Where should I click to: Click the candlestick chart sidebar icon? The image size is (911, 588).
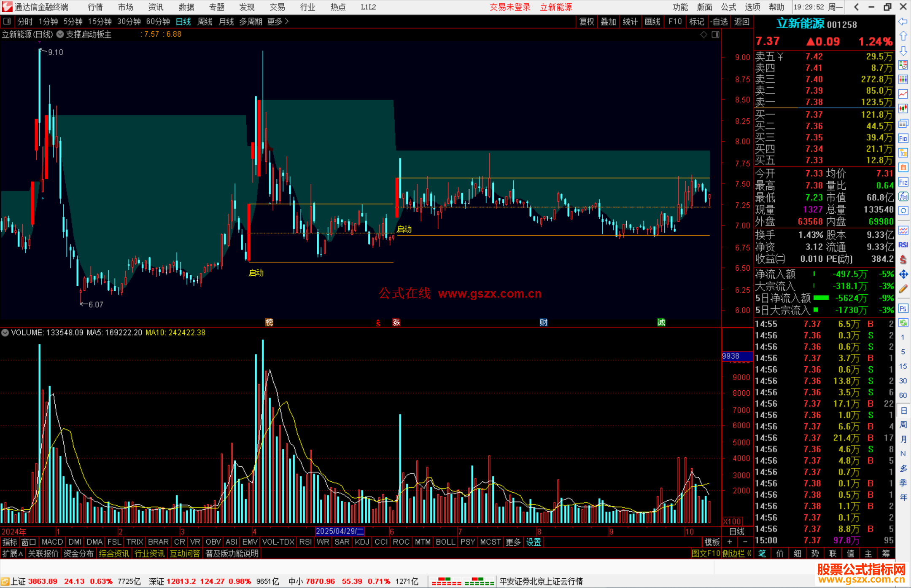903,108
